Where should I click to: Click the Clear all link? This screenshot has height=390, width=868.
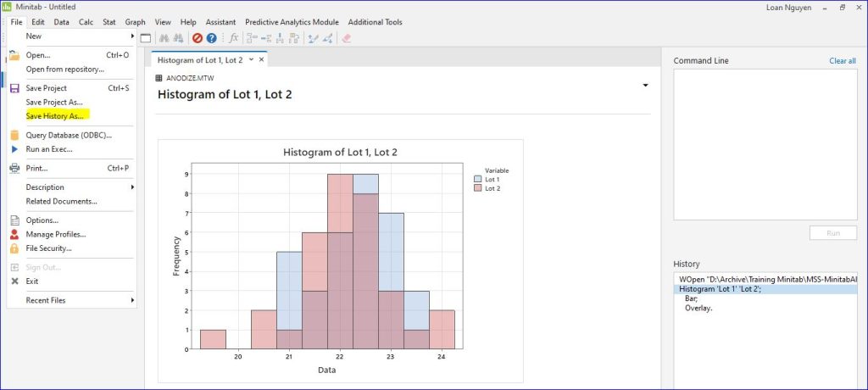843,61
